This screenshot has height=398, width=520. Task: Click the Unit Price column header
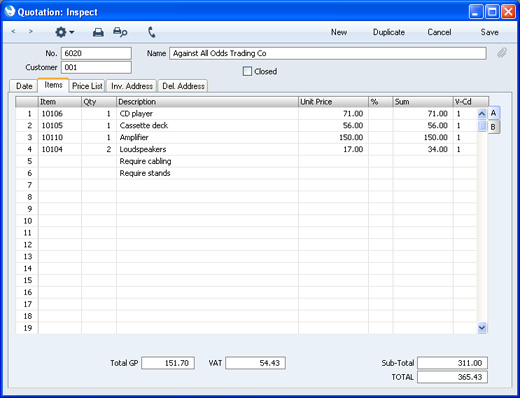click(x=333, y=102)
